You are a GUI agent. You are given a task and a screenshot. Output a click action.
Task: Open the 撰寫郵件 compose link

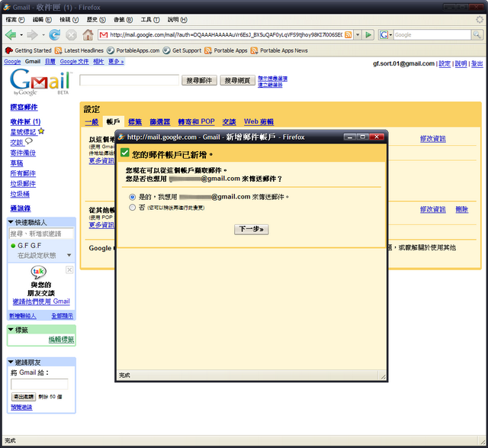[24, 108]
